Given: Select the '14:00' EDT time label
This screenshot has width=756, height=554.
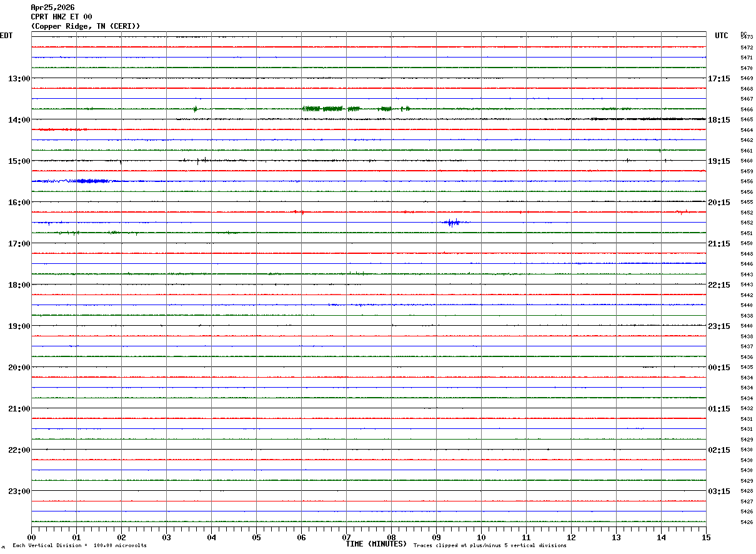Looking at the screenshot, I should pos(19,120).
